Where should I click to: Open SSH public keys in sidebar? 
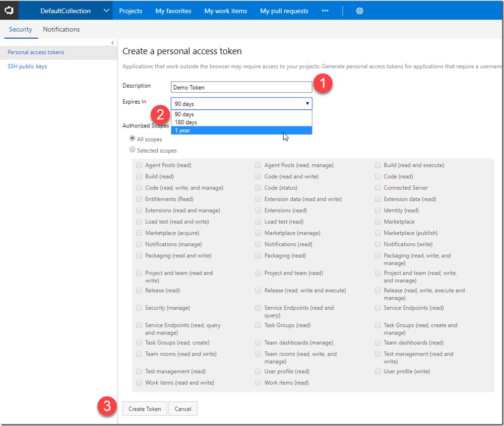coord(27,66)
